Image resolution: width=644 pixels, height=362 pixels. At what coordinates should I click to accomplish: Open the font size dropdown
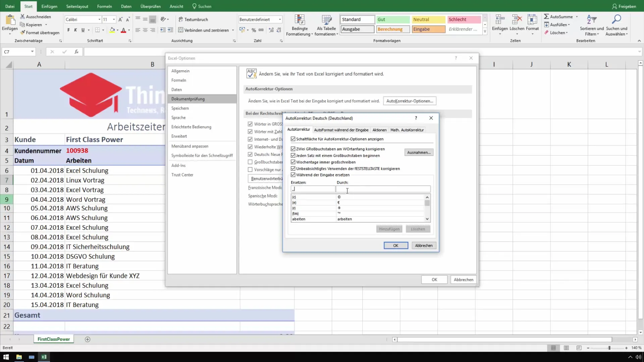point(114,19)
